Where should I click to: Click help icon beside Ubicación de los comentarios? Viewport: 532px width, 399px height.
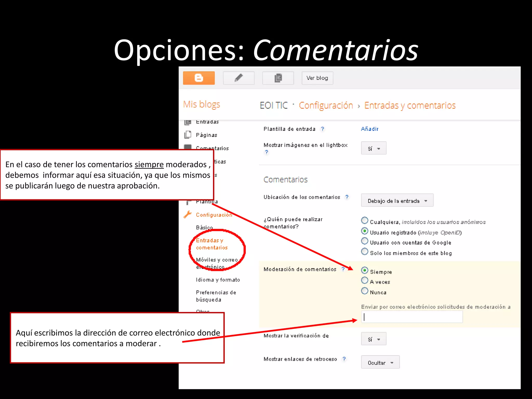coord(347,197)
